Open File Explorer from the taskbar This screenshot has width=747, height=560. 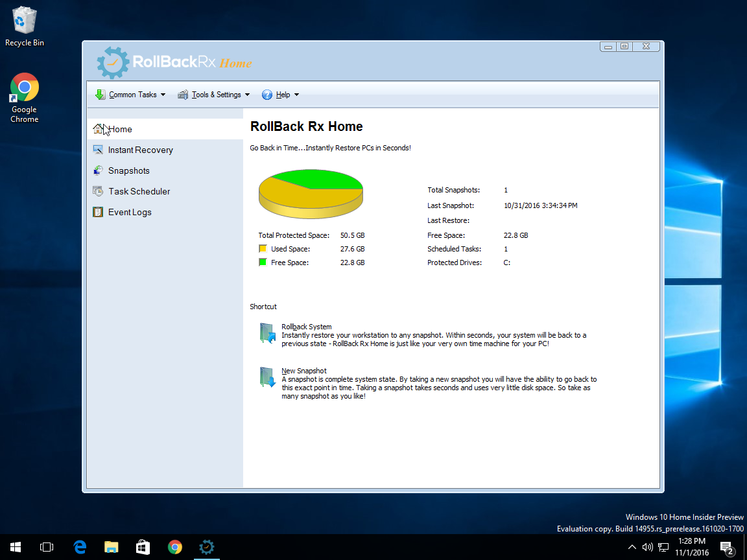[111, 547]
